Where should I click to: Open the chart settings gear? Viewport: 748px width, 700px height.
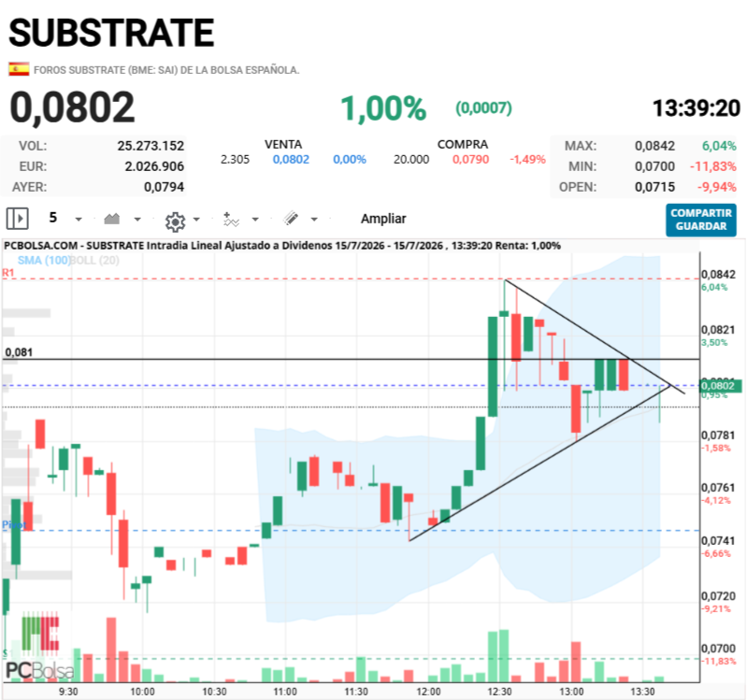point(175,221)
